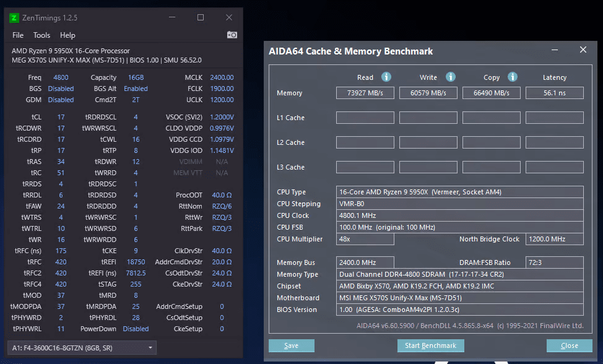Screen dimensions: 603x364
Task: Click the Memory Bus 2400.0 MHz field
Action: [x=365, y=262]
